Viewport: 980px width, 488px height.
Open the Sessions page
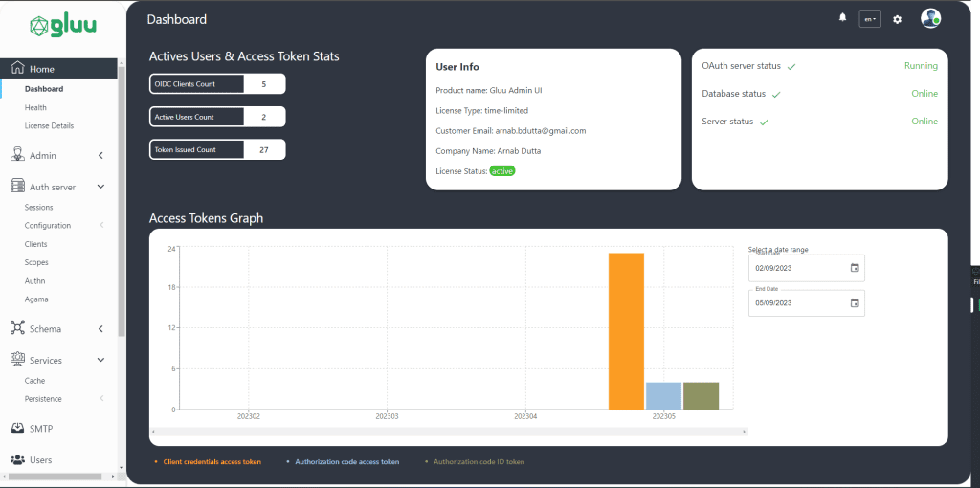click(x=38, y=207)
